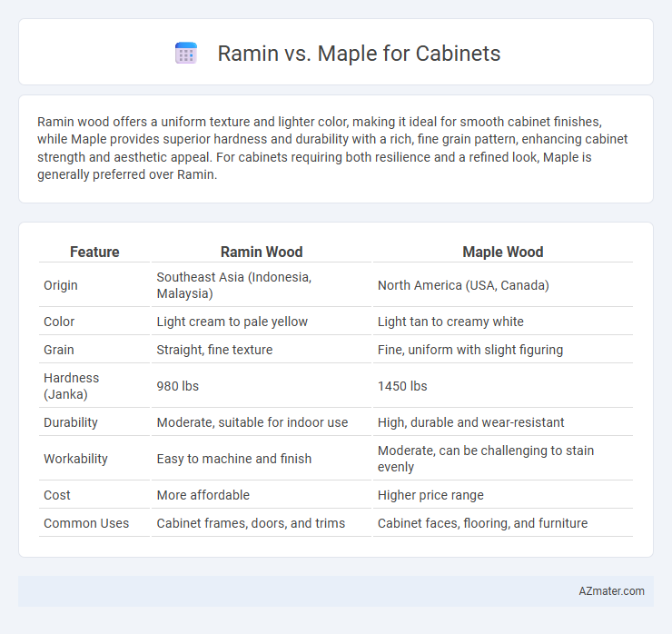Viewport: 672px width, 634px height.
Task: Select the 'Ramin Wood' column header
Action: tap(262, 252)
